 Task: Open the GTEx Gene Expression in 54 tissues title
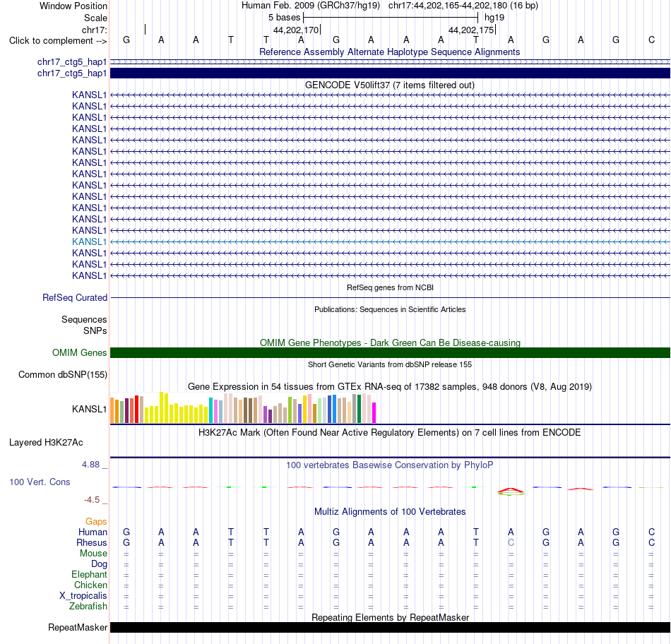coord(390,386)
